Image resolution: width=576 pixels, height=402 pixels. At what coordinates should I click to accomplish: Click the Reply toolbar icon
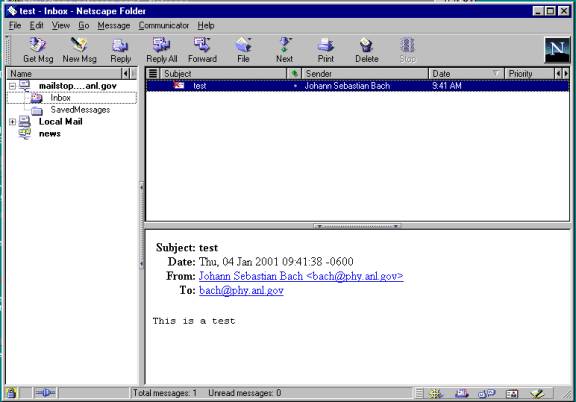120,46
